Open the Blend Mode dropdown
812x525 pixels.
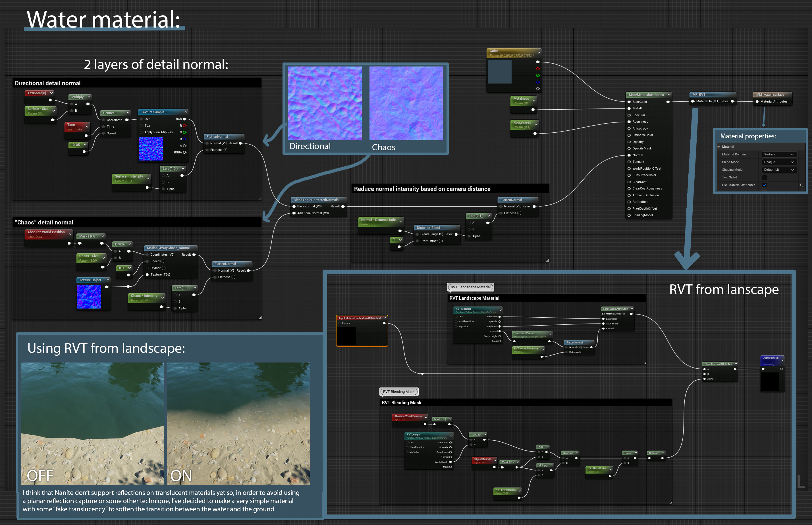779,162
